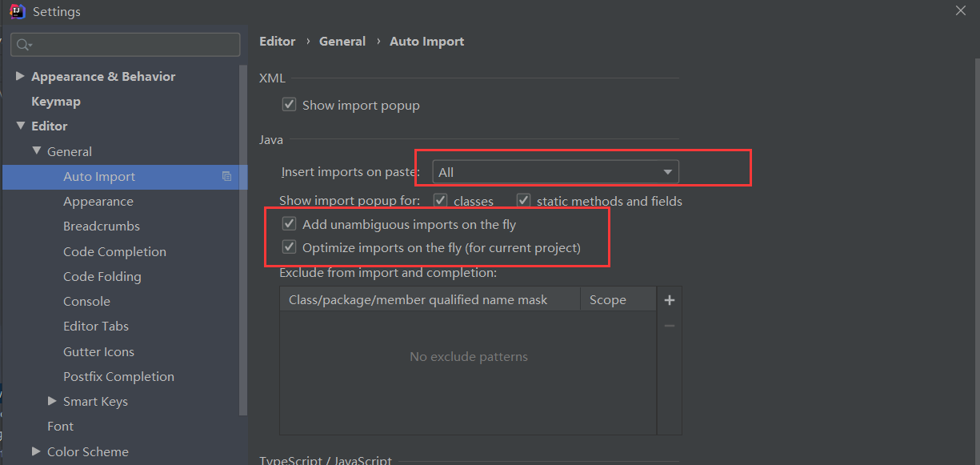The image size is (980, 465).
Task: Disable Optimize imports on the fly
Action: point(290,247)
